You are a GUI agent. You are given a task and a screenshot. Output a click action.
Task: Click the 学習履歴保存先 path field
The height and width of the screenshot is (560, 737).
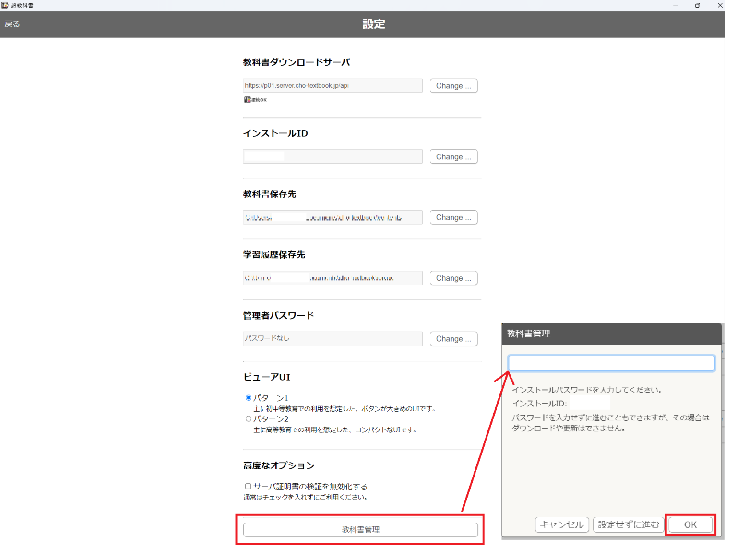(333, 278)
